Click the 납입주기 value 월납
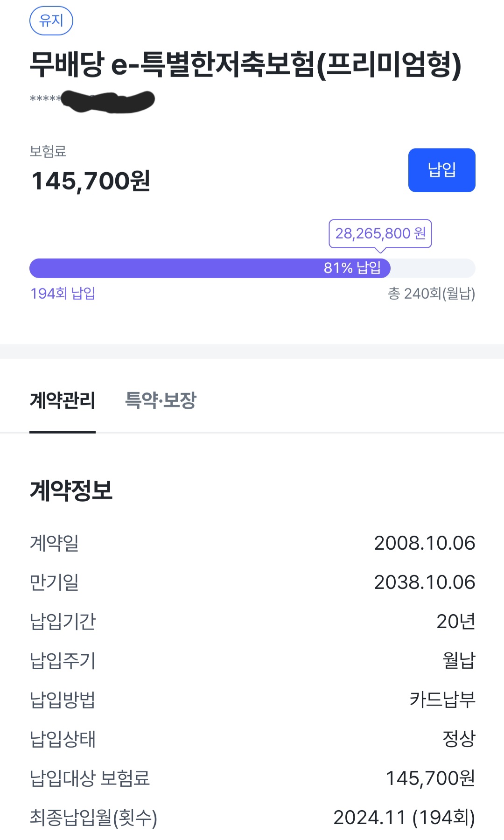The image size is (504, 840). click(x=458, y=661)
